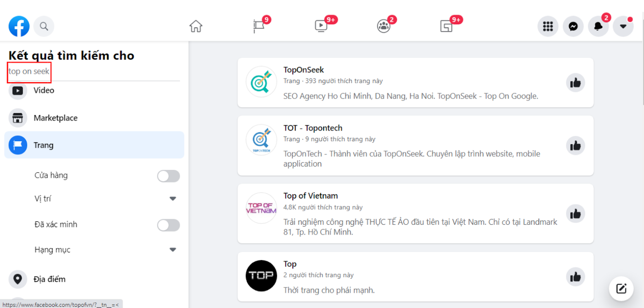644x308 pixels.
Task: Expand the Vị trí dropdown
Action: (x=173, y=198)
